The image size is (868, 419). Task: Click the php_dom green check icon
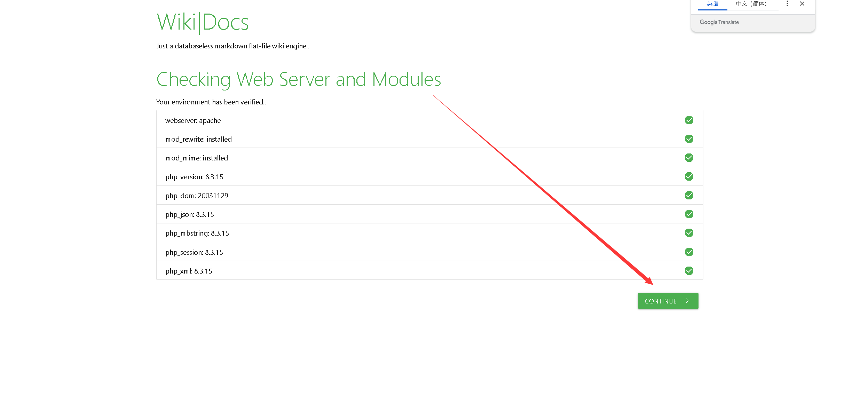point(689,195)
